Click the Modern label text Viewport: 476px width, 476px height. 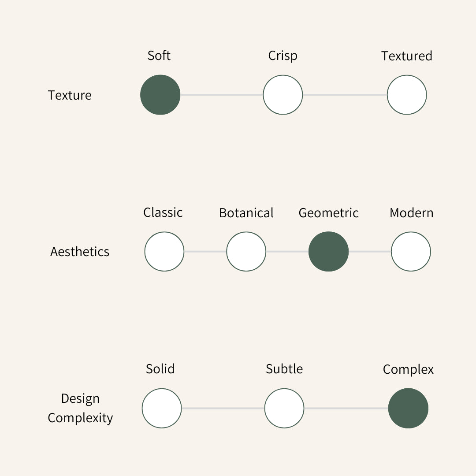(411, 213)
